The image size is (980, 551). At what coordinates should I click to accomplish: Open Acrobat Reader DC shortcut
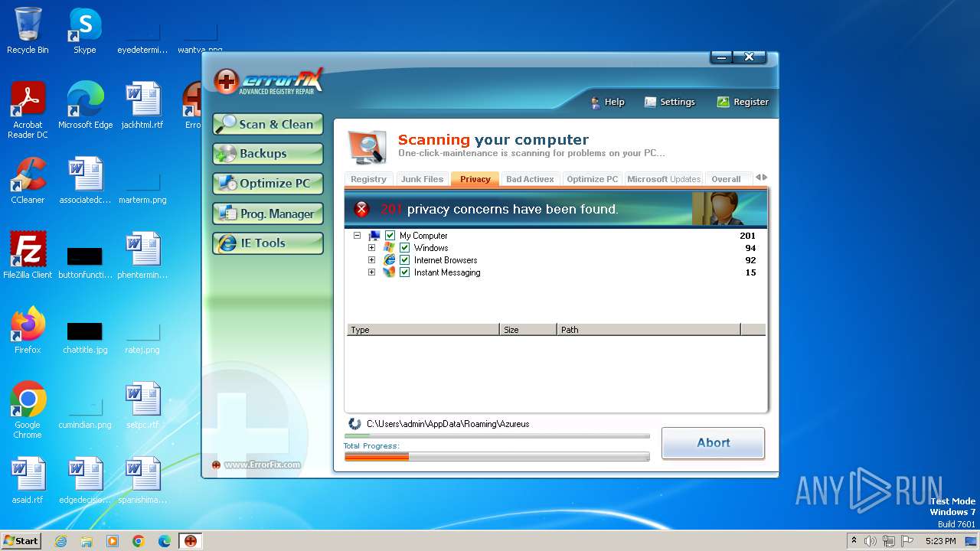point(28,110)
